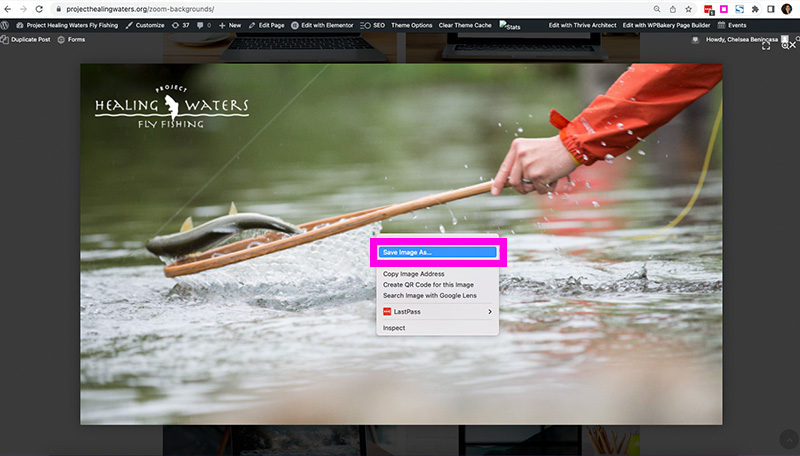The height and width of the screenshot is (456, 800).
Task: Open Project Healing Waters Fly Fishing dashboard
Action: [x=67, y=25]
